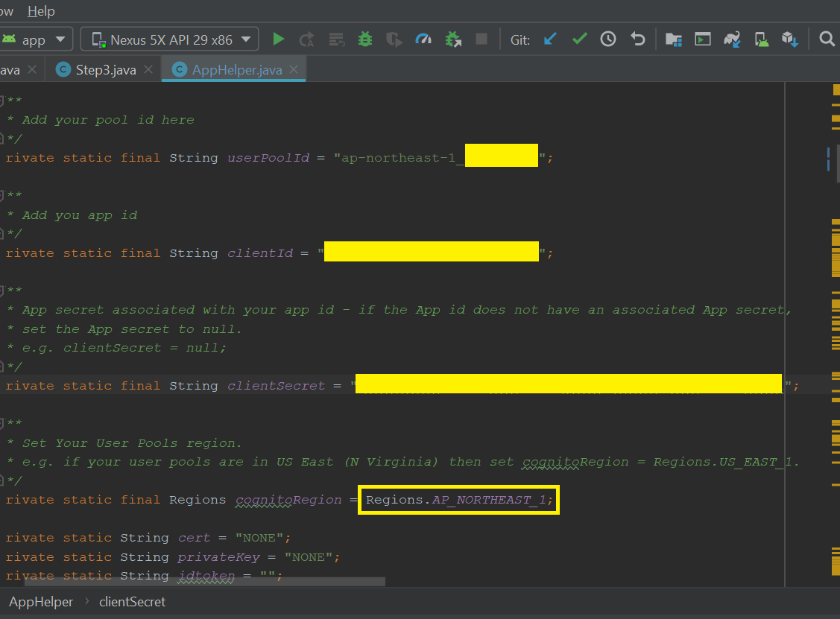Click the clientSecret variable in code

pos(276,386)
